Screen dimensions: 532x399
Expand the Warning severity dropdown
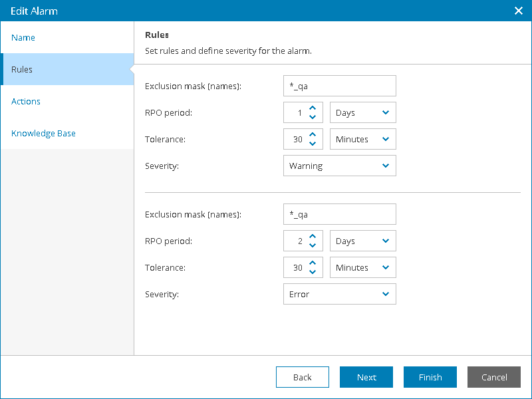340,166
